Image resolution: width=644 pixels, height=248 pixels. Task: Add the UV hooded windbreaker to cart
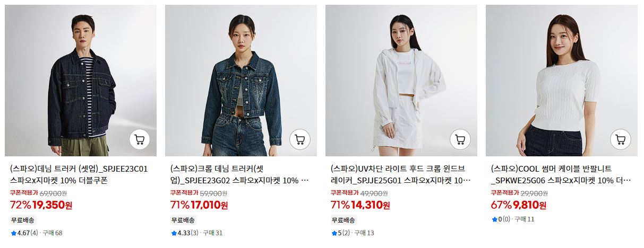click(460, 140)
